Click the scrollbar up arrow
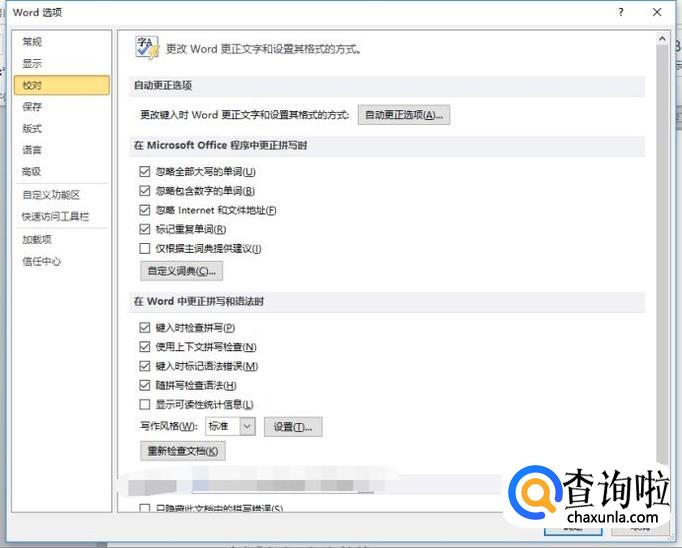This screenshot has width=682, height=548. coord(662,39)
